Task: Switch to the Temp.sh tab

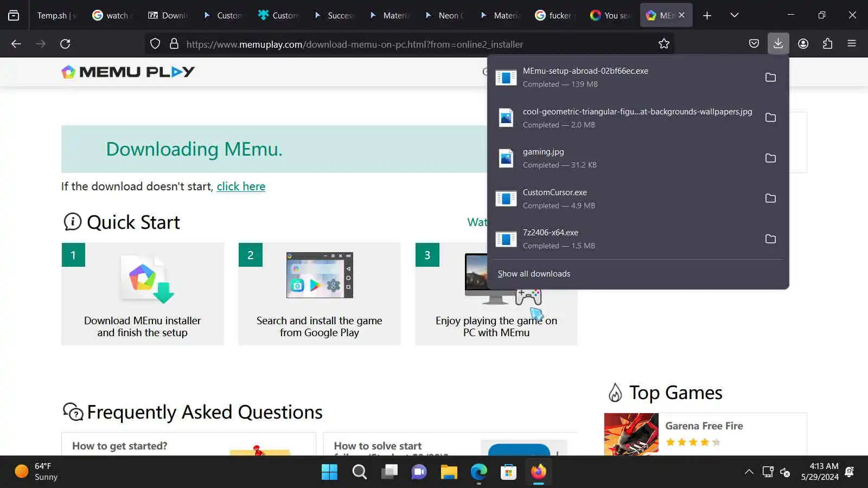Action: (56, 15)
